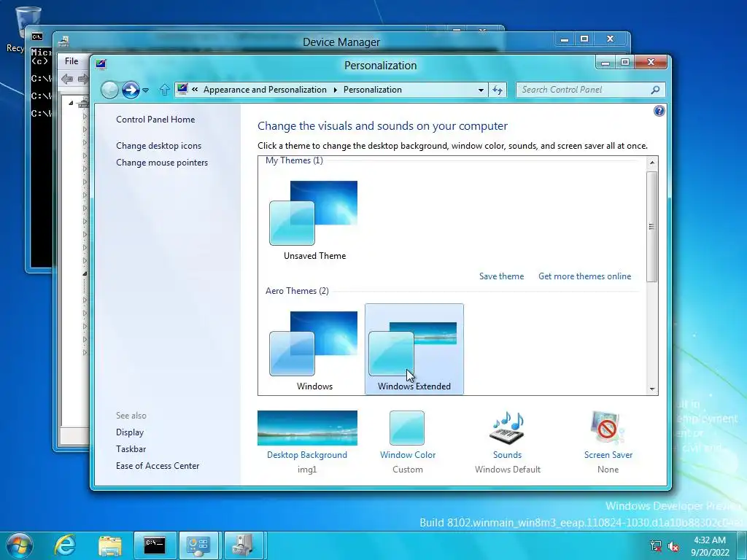Click the theme list scrollbar thumb
The height and width of the screenshot is (560, 747).
point(651,227)
